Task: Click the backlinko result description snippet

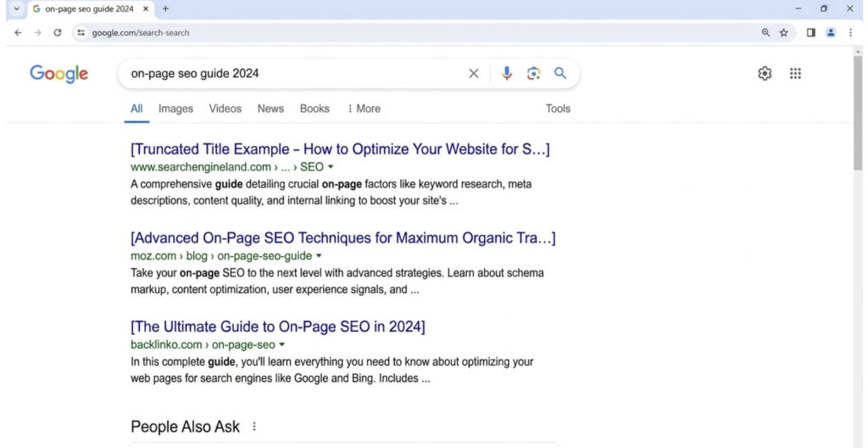Action: coord(332,371)
